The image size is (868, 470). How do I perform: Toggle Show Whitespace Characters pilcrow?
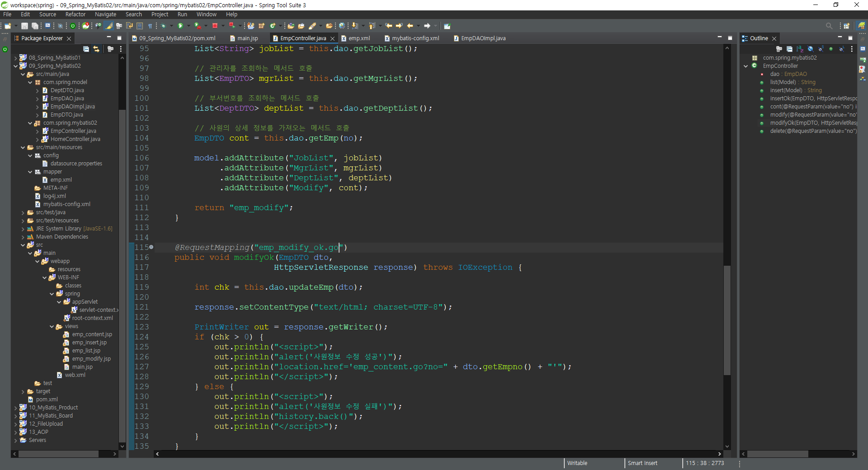150,26
